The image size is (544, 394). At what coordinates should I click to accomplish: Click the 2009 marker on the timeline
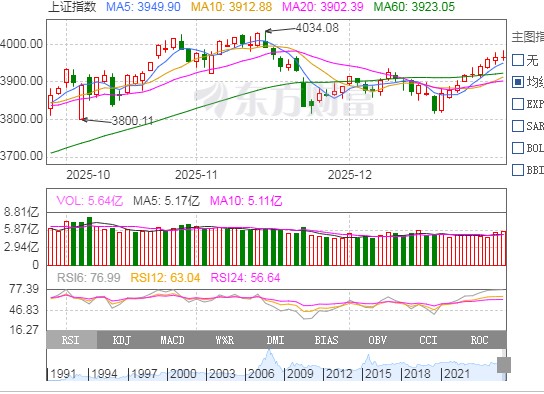click(300, 374)
